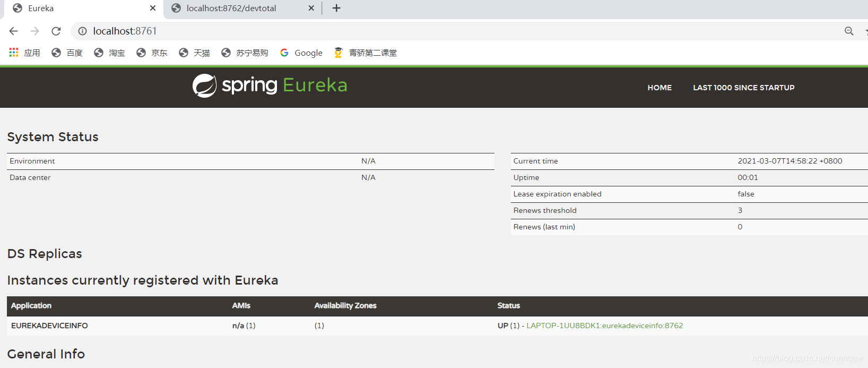Go back with the browser back arrow
This screenshot has width=868, height=368.
pos(14,31)
